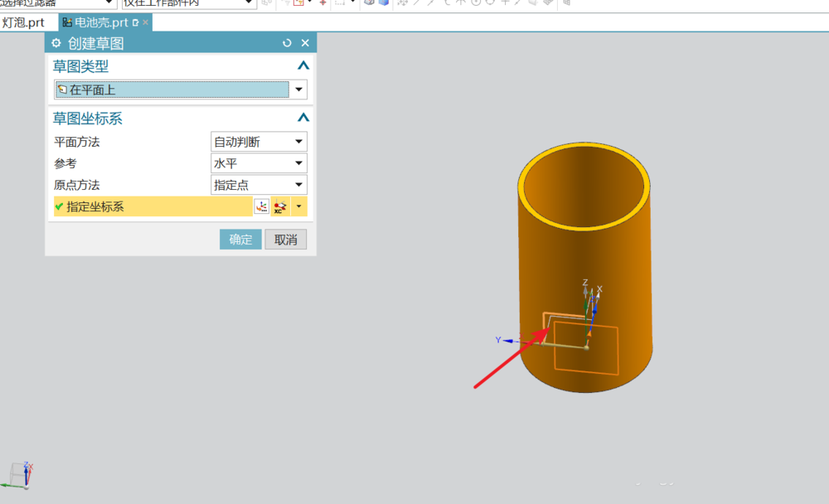Screen dimensions: 829x504
Task: Click the reset icon in 创建草图 title bar
Action: pyautogui.click(x=287, y=43)
